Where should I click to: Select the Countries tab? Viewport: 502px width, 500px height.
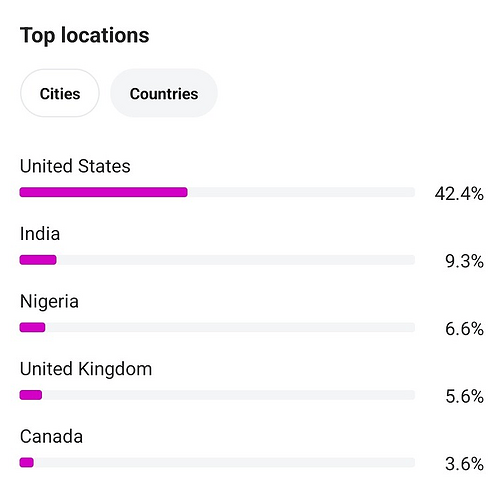click(x=164, y=93)
